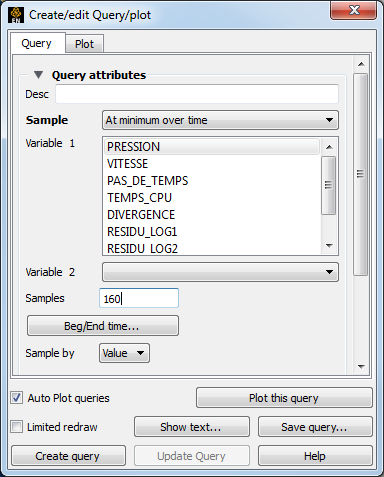Open the Beg/End time settings
This screenshot has width=384, height=477.
(103, 326)
